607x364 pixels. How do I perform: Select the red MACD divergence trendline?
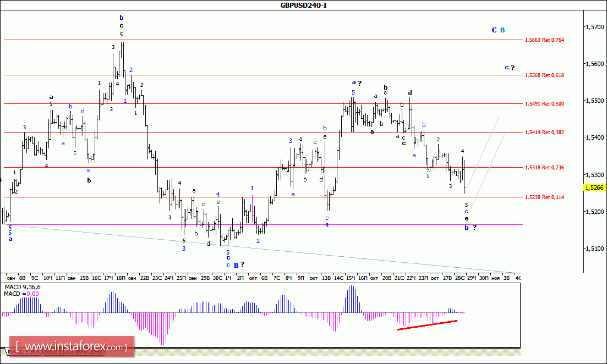426,326
